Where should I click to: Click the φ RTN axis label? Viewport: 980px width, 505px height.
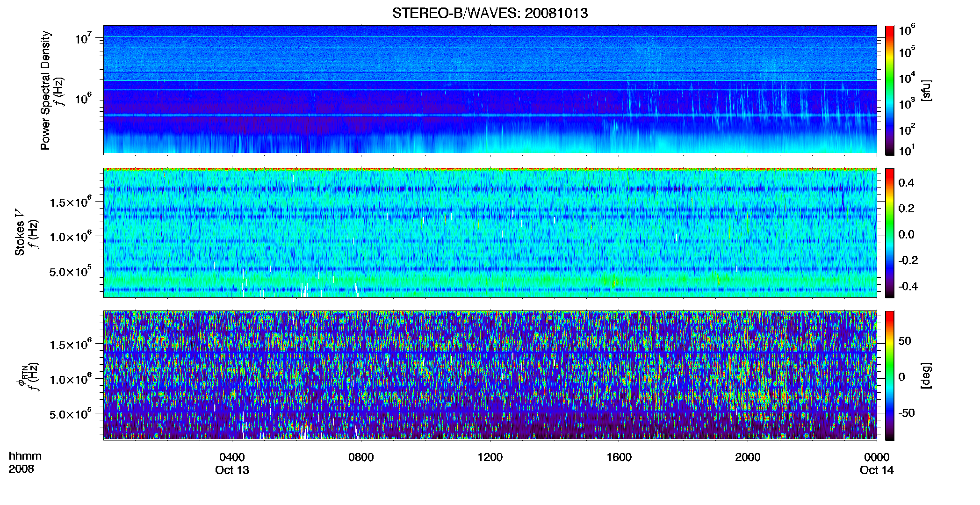pos(22,376)
